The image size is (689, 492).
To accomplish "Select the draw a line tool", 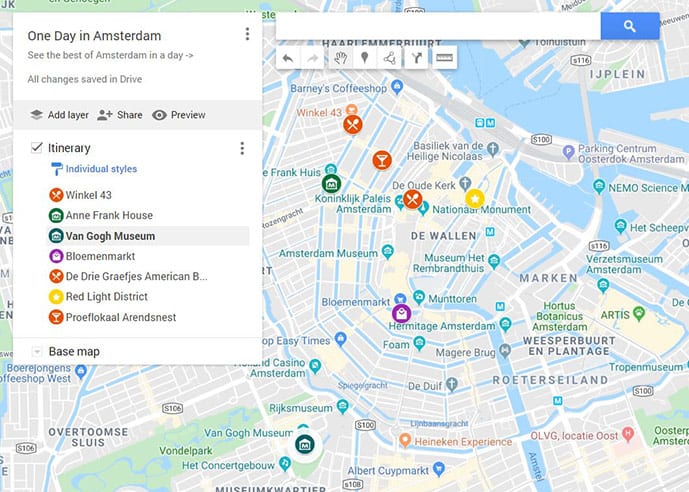I will tap(389, 58).
